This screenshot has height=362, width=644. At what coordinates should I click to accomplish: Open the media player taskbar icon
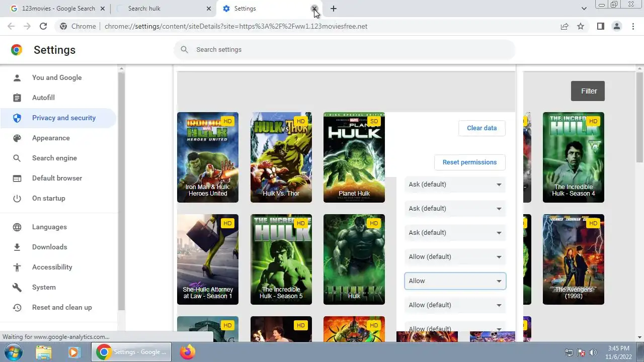(x=74, y=352)
